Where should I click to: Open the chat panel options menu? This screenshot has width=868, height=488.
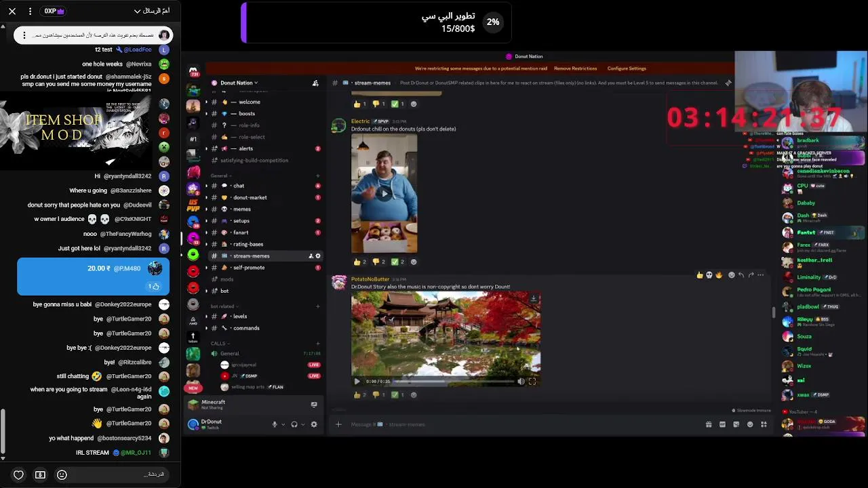click(x=30, y=12)
